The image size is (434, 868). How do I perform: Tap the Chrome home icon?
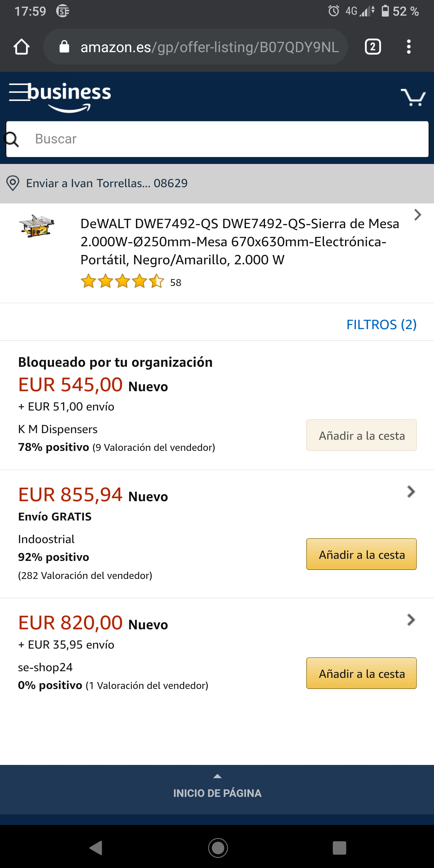tap(22, 47)
